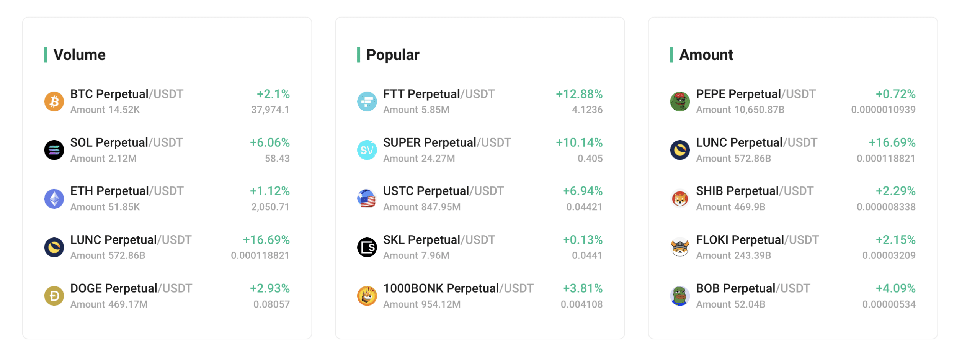This screenshot has width=980, height=355.
Task: Select the Popular section heading
Action: (x=392, y=55)
